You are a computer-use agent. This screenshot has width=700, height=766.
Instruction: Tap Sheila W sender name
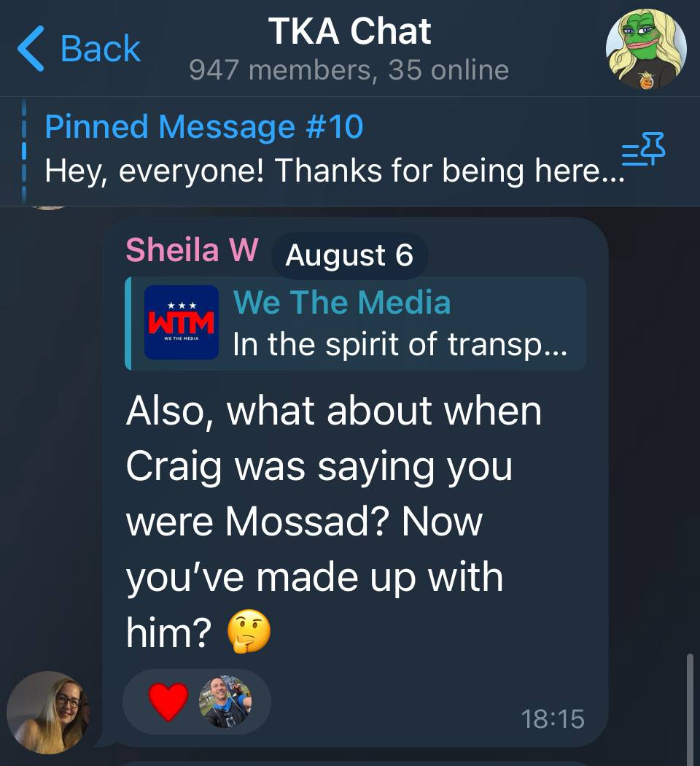point(192,249)
